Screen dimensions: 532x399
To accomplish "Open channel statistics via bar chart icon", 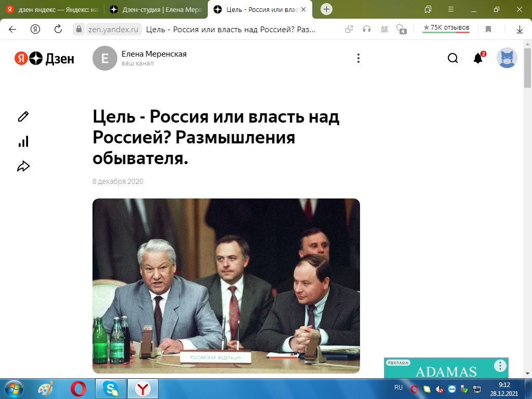I will 23,141.
